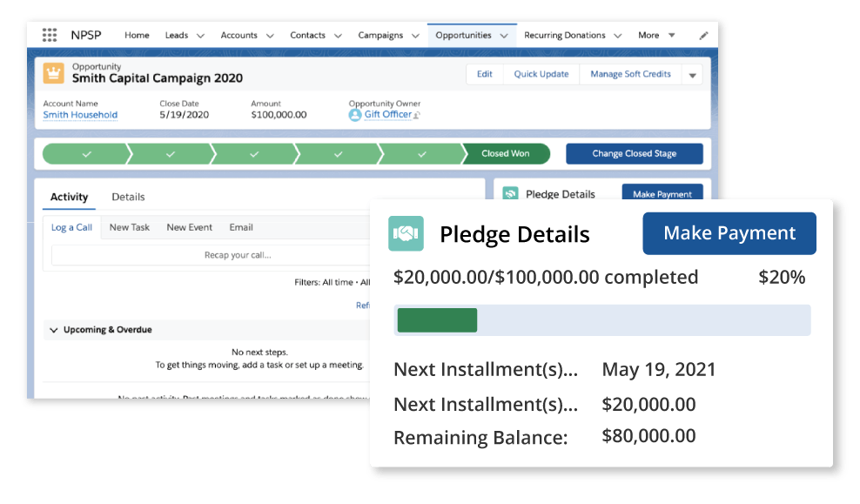
Task: Open the Recurring Donations tab
Action: pos(564,35)
